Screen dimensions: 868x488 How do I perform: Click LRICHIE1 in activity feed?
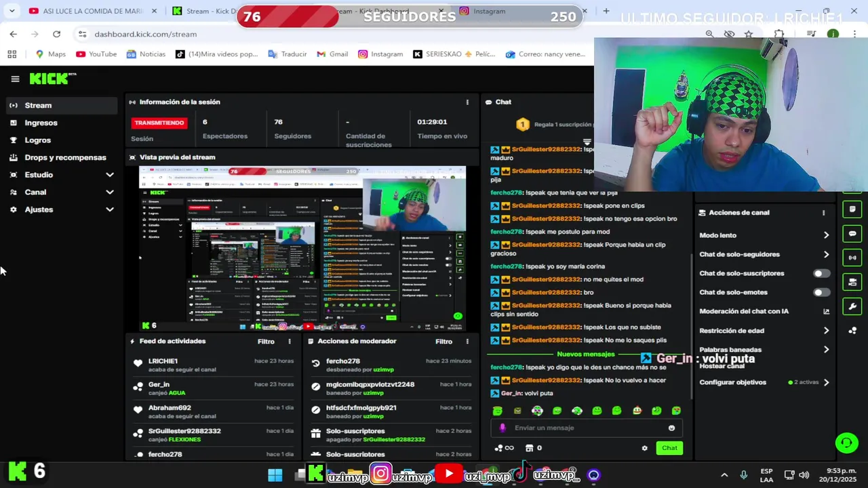[163, 361]
